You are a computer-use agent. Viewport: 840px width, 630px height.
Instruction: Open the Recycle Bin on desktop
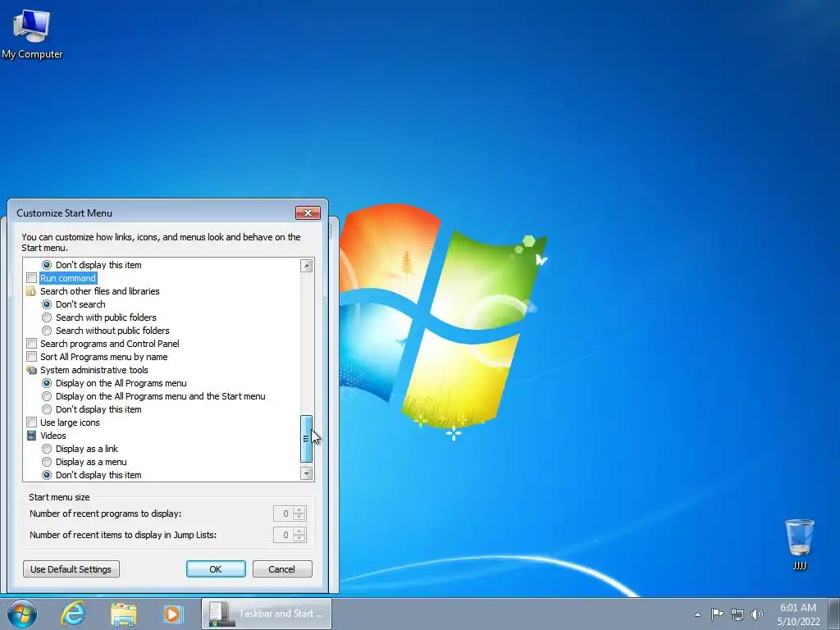coord(799,544)
